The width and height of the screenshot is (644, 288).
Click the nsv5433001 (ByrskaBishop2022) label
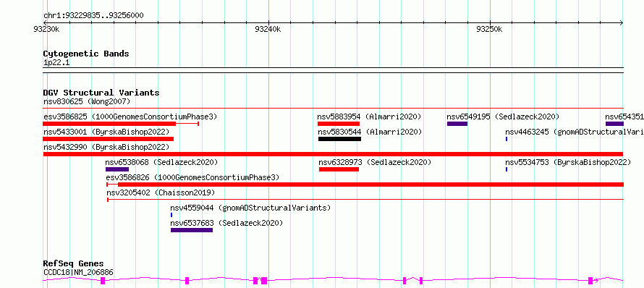pyautogui.click(x=106, y=132)
